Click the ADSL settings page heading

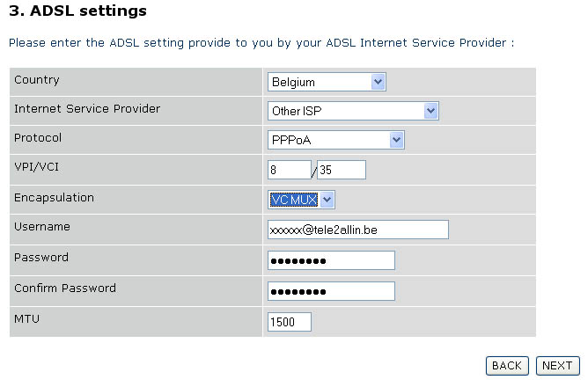coord(77,11)
